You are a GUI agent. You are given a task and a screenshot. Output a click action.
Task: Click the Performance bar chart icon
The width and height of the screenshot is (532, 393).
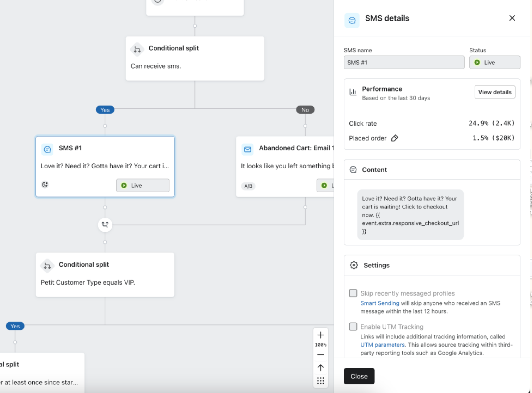(353, 92)
